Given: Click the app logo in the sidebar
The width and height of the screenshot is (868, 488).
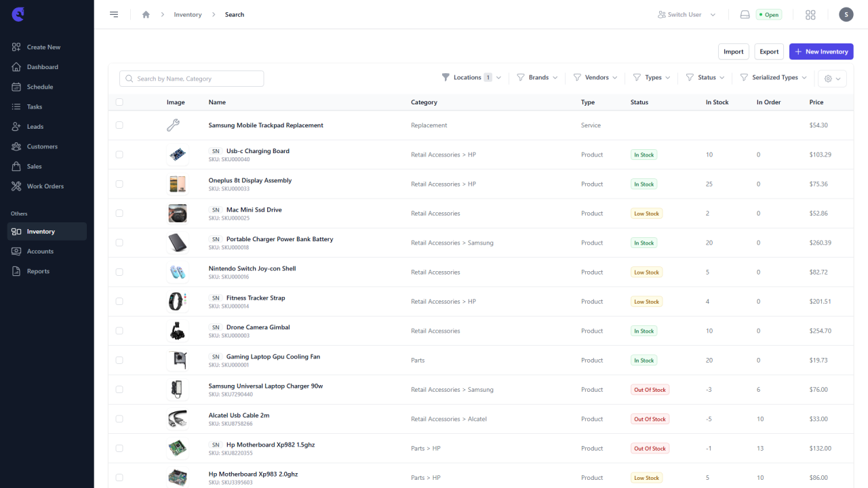Looking at the screenshot, I should (18, 14).
